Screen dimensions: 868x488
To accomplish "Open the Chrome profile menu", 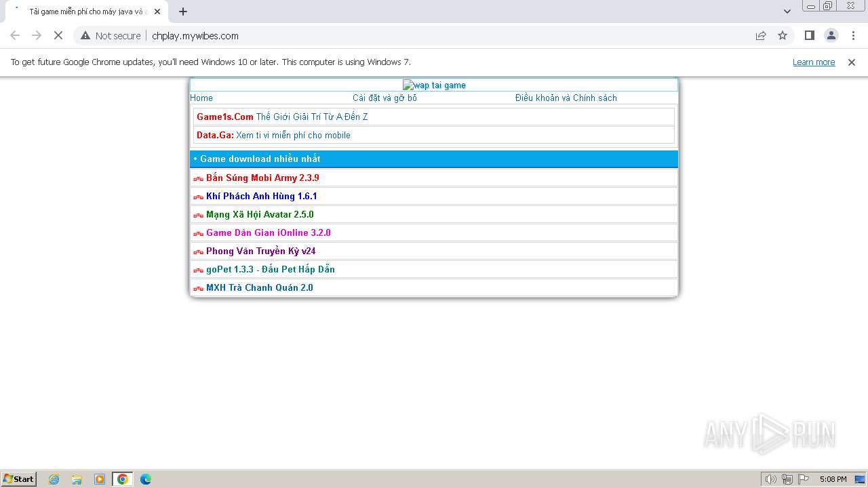I will (x=831, y=36).
